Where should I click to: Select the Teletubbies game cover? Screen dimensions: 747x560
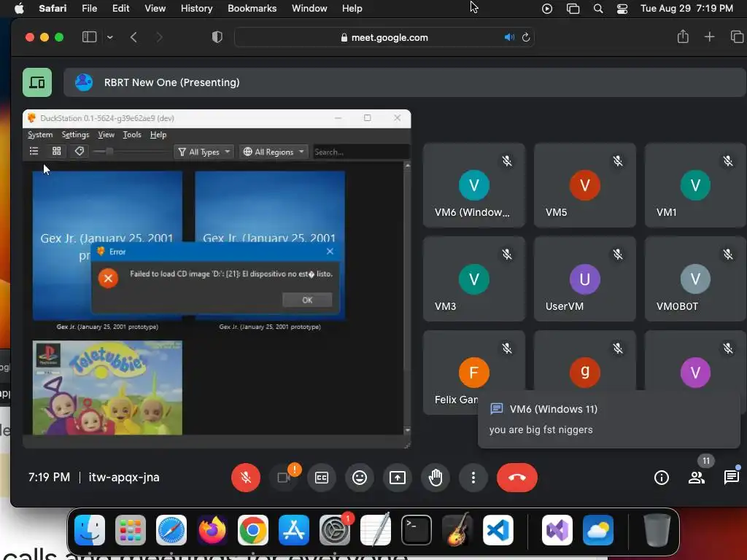click(x=107, y=387)
